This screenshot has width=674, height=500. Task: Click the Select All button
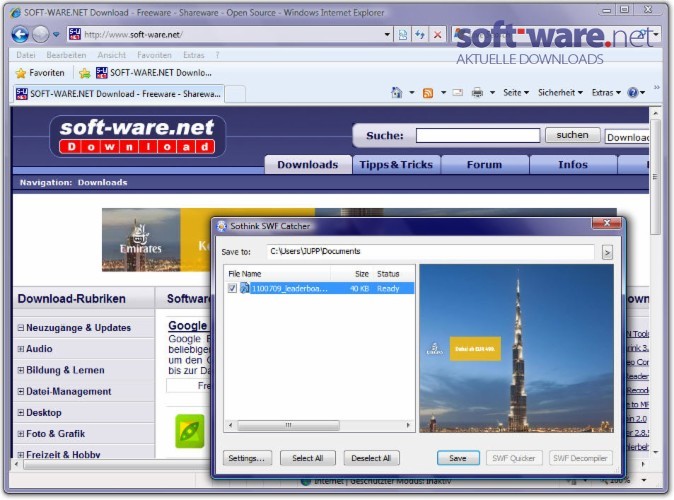tap(307, 458)
